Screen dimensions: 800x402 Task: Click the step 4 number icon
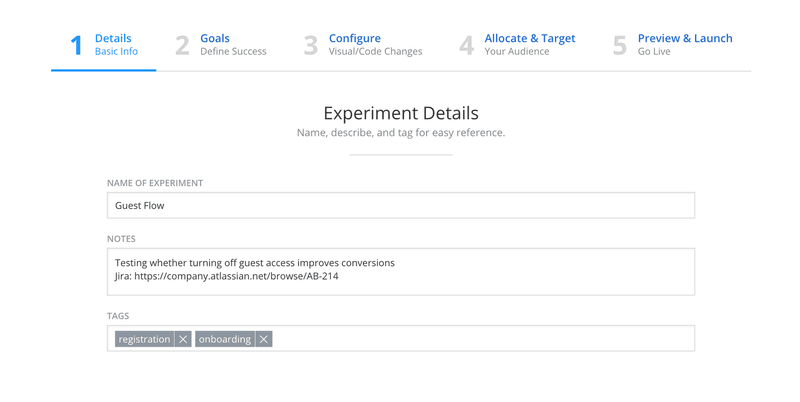click(466, 46)
